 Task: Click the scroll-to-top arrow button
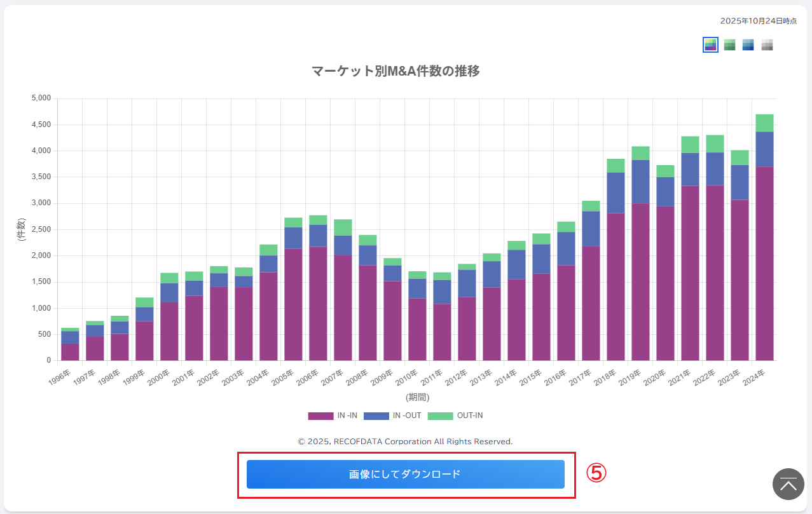click(x=788, y=484)
